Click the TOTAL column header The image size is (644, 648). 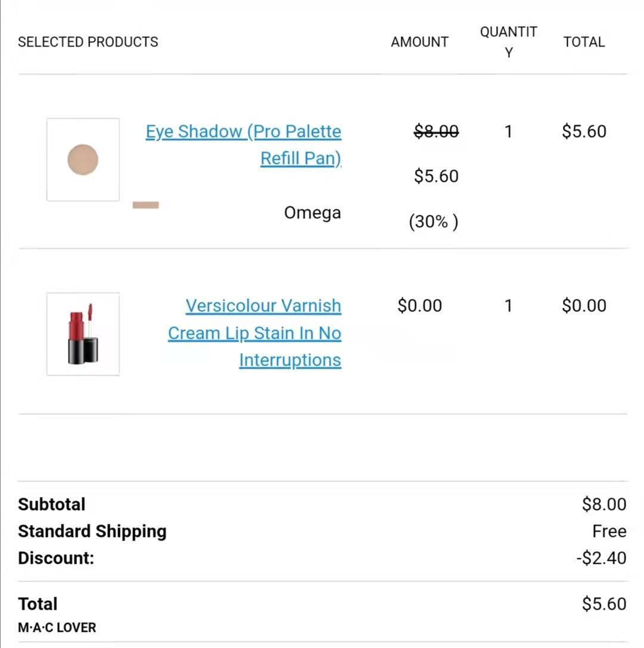[x=584, y=42]
